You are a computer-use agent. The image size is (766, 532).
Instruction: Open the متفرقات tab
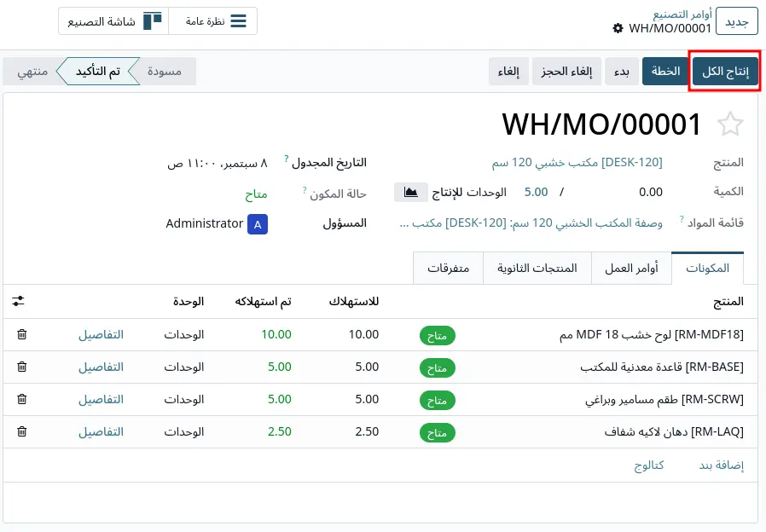click(x=448, y=268)
